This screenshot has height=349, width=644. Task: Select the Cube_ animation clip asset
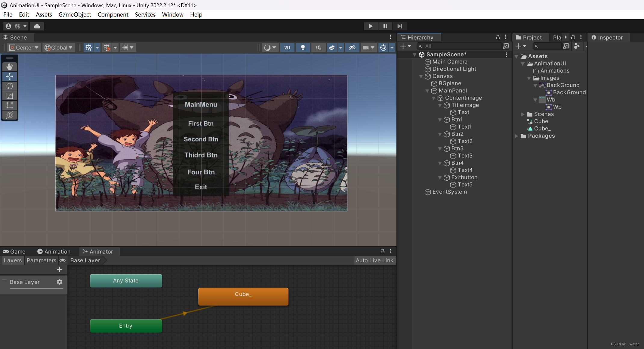click(539, 129)
